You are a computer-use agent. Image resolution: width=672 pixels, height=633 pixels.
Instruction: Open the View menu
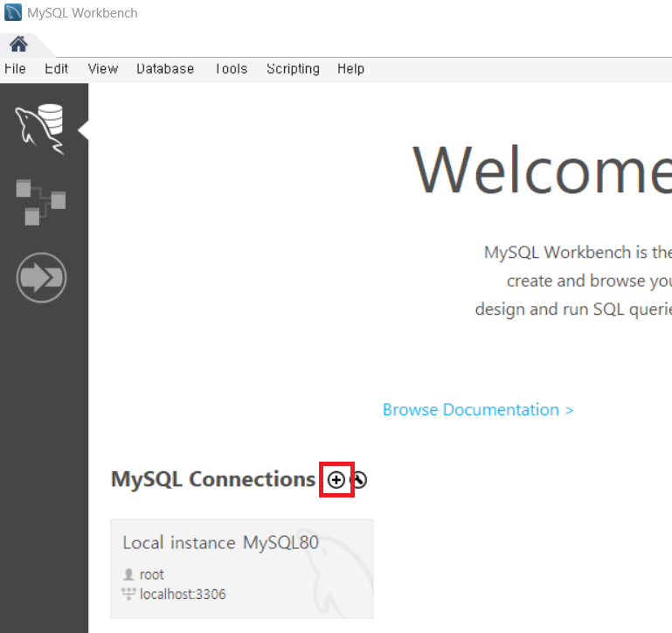coord(103,68)
